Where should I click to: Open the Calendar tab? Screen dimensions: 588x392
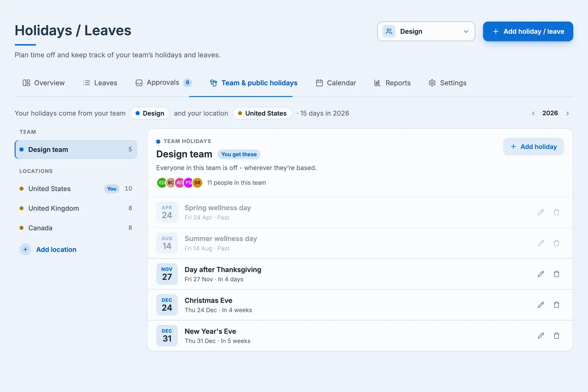coord(336,83)
